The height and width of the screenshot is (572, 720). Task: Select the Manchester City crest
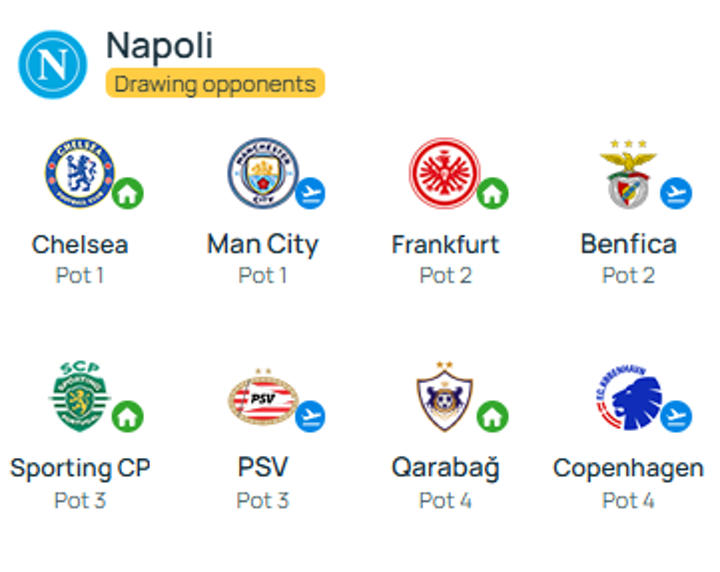(x=262, y=173)
